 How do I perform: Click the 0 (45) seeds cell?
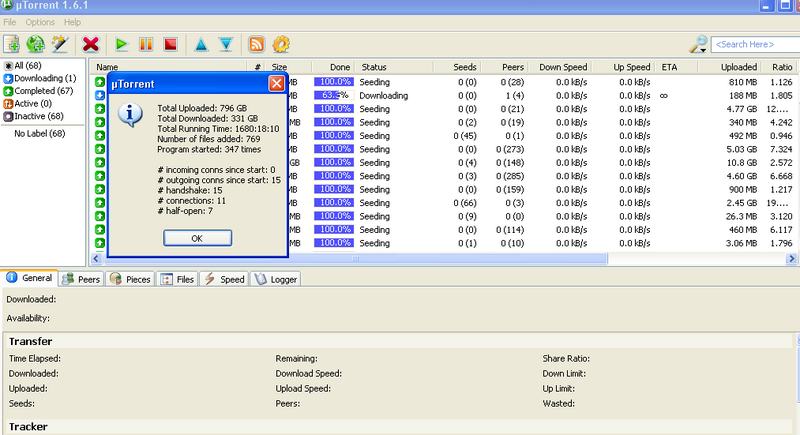coord(465,136)
